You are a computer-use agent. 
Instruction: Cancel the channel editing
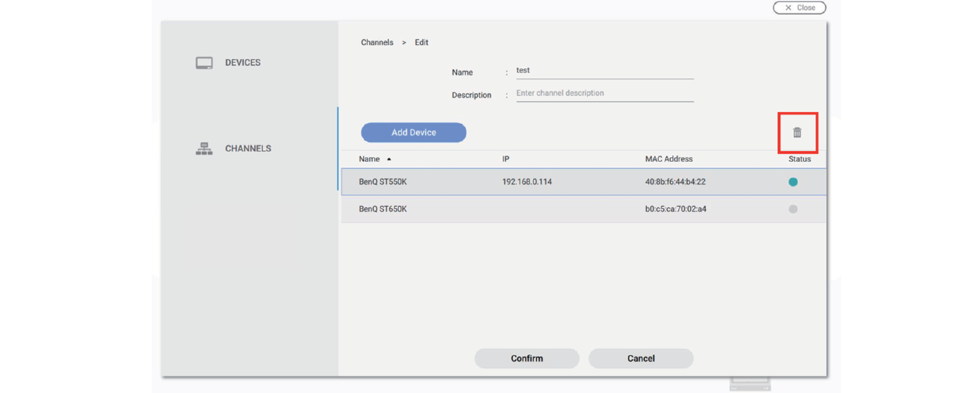tap(641, 359)
